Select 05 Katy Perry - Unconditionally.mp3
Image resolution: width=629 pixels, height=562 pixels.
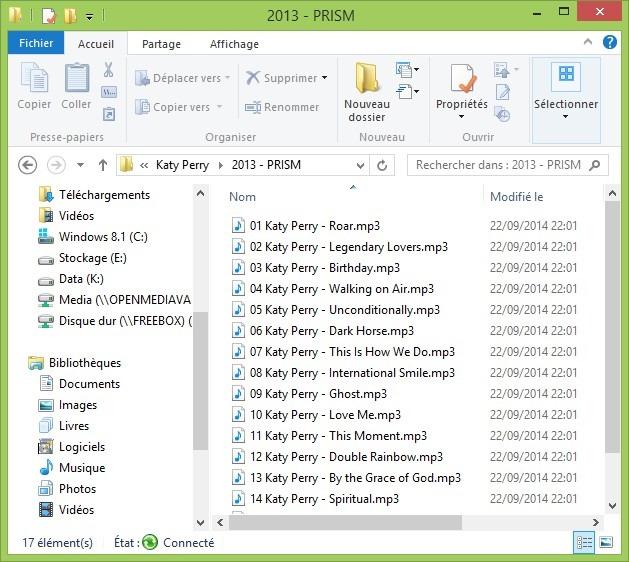[335, 310]
